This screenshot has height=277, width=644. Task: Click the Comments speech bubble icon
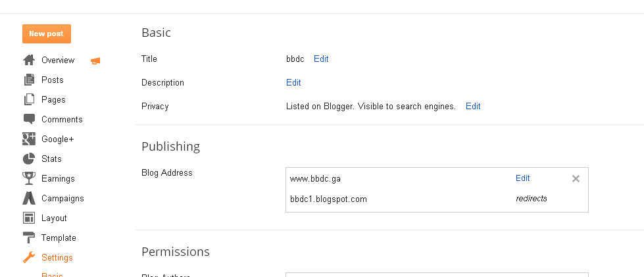point(29,119)
